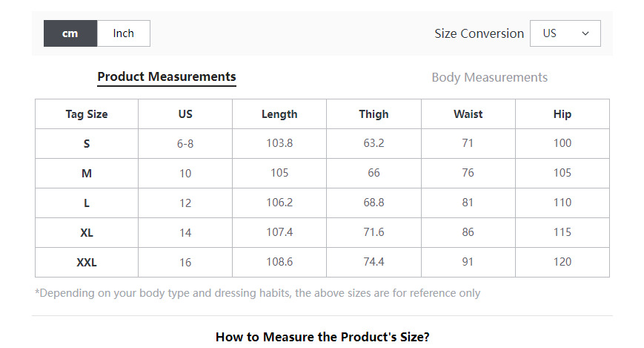Select the S tag size row label

(87, 144)
